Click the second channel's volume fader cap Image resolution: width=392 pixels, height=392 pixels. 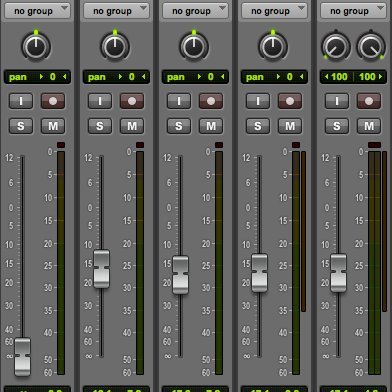point(101,269)
